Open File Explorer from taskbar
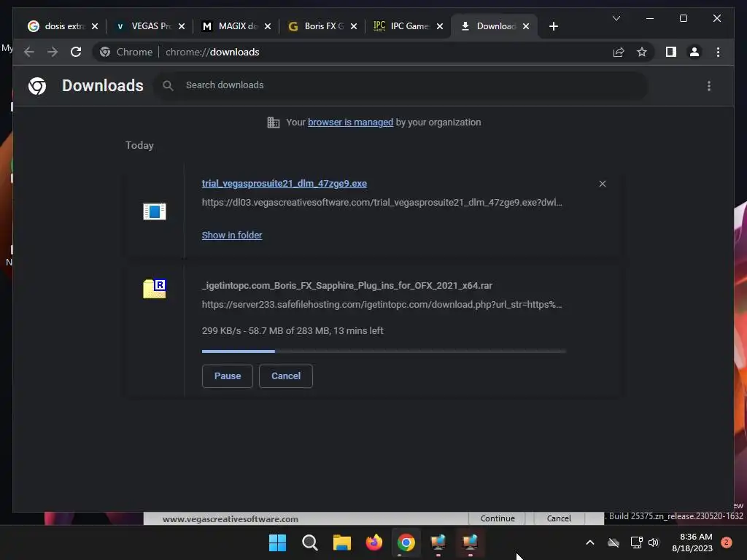Screen dimensions: 747x560 341,542
